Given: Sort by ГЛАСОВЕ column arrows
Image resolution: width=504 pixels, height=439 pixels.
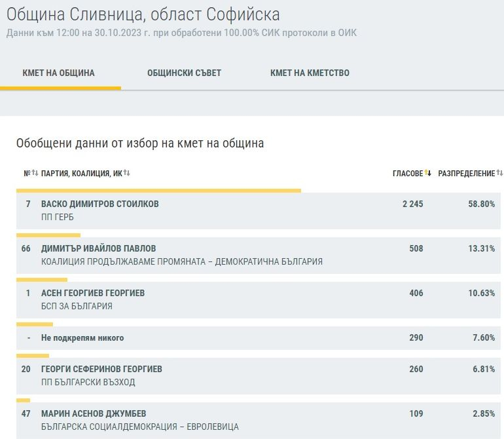Looking at the screenshot, I should tap(428, 173).
